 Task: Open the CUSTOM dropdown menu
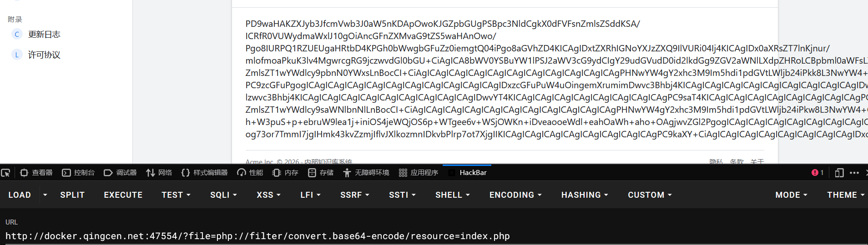click(650, 195)
